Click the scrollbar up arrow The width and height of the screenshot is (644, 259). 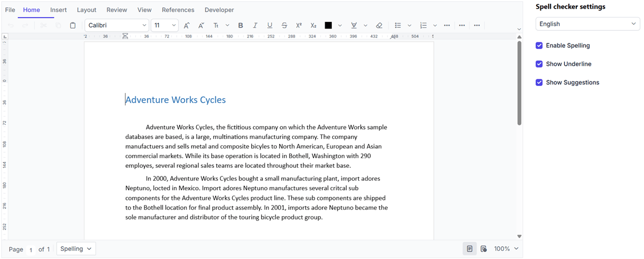(519, 37)
